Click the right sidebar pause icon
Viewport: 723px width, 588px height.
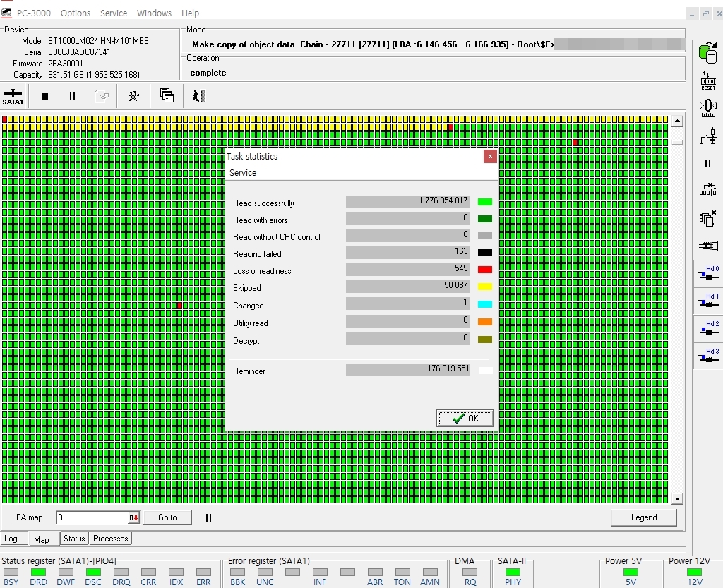pos(707,163)
